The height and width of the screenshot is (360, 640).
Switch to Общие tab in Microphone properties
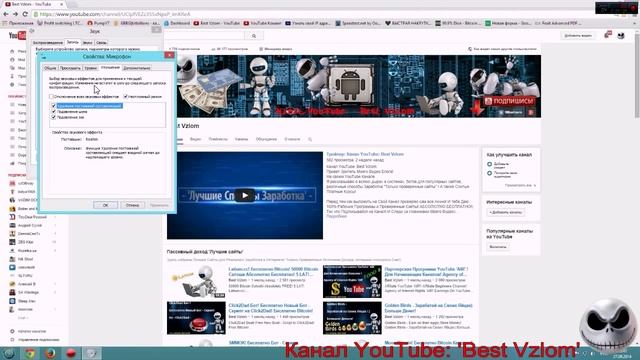click(50, 68)
